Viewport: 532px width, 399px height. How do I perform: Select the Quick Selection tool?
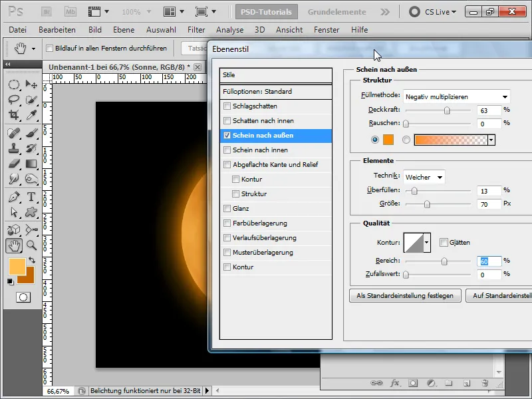(x=31, y=100)
